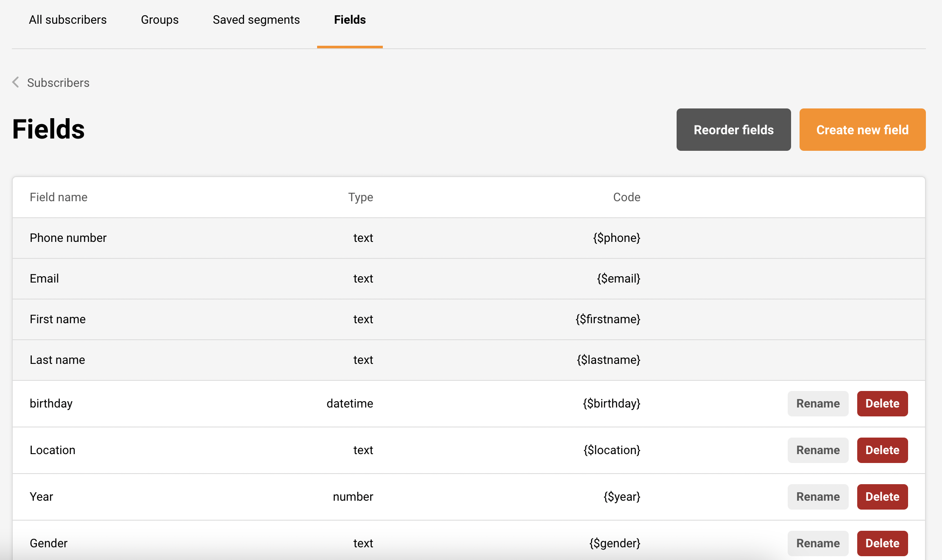942x560 pixels.
Task: Click the {$firstname} code value
Action: 608,319
